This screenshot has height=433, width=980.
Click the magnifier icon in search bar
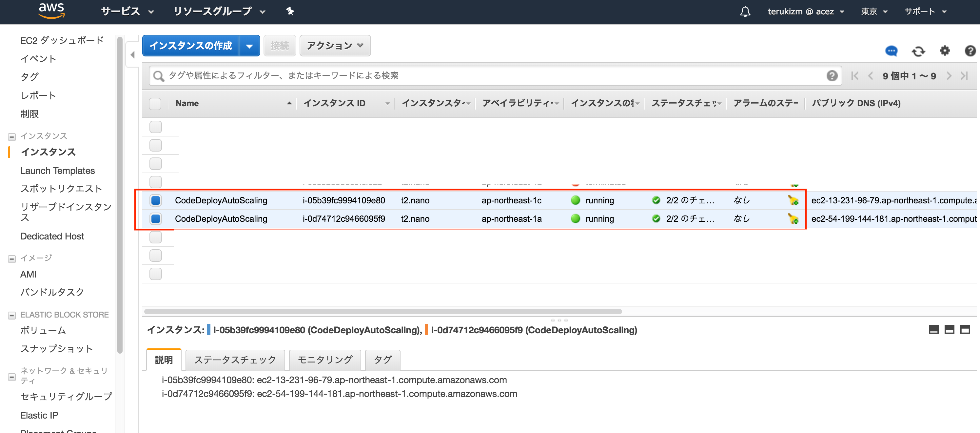click(x=158, y=76)
